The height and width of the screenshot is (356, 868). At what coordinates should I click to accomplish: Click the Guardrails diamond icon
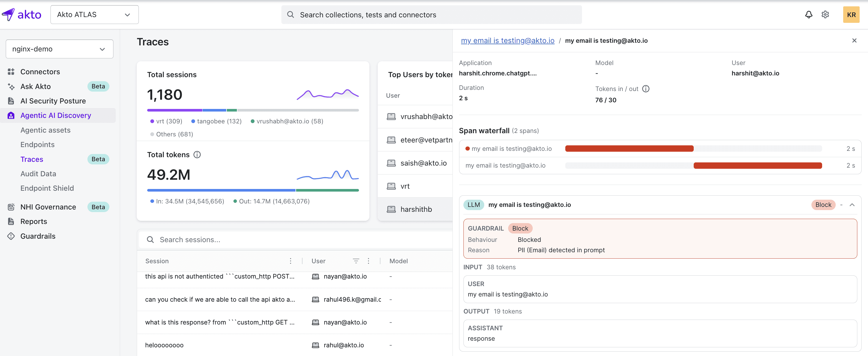coord(11,236)
